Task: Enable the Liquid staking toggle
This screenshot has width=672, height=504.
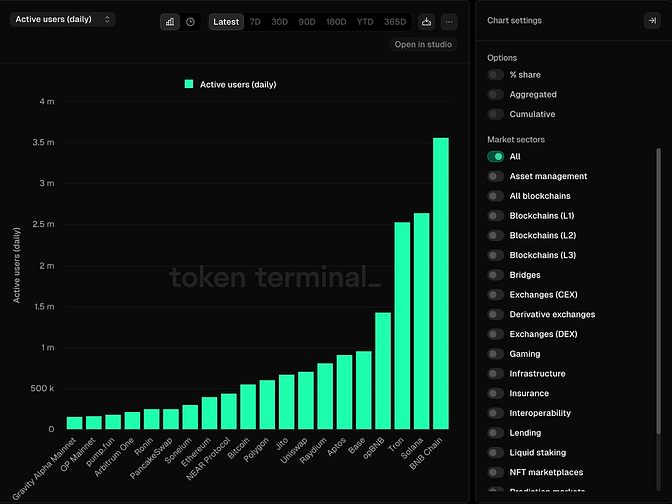Action: tap(495, 452)
